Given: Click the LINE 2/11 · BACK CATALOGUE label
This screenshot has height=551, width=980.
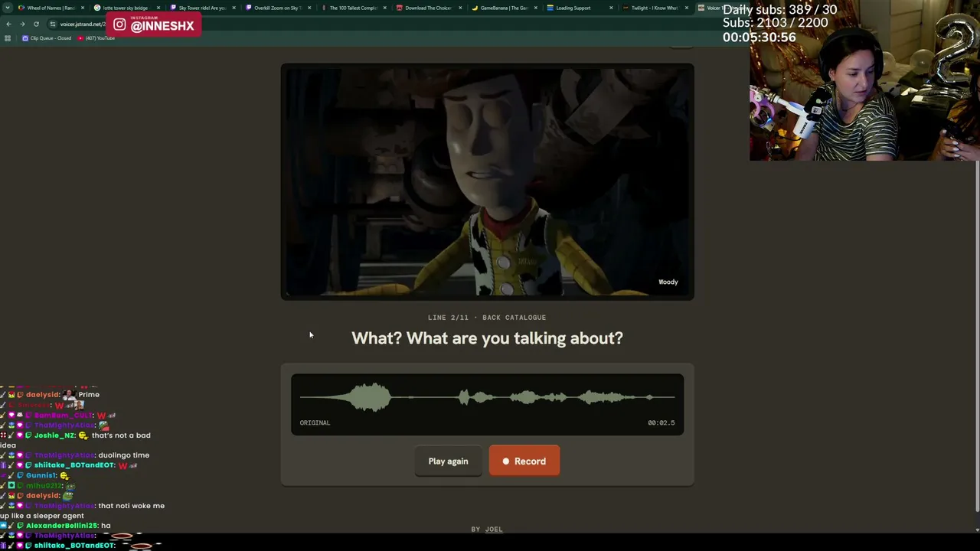Looking at the screenshot, I should click(487, 317).
